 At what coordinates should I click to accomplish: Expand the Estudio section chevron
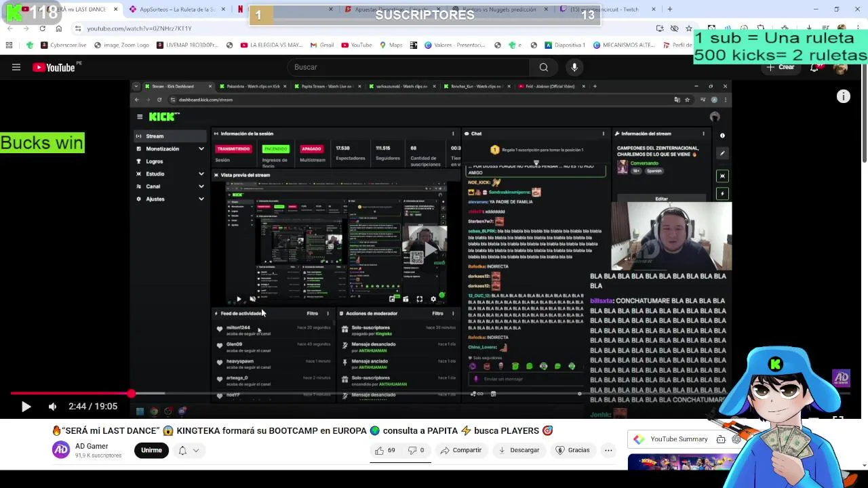tap(201, 174)
